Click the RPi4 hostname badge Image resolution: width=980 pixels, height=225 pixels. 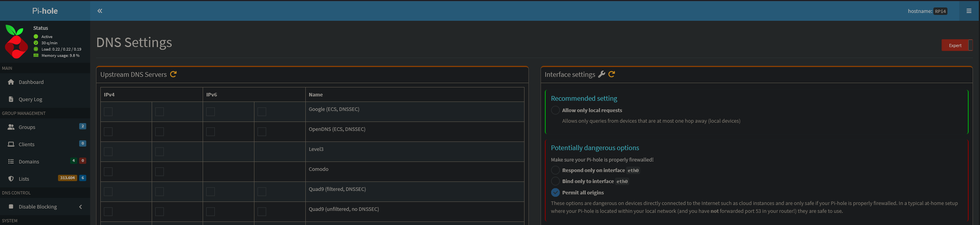pos(940,11)
